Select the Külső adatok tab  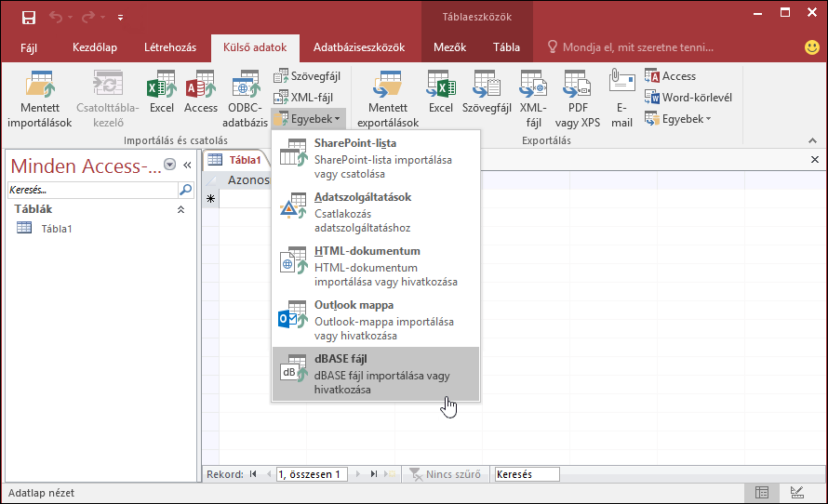(255, 47)
